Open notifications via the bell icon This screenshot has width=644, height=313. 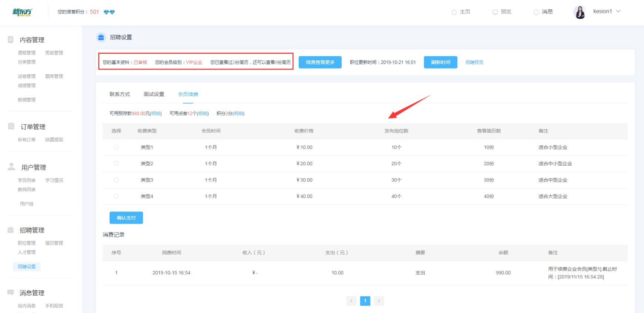536,12
